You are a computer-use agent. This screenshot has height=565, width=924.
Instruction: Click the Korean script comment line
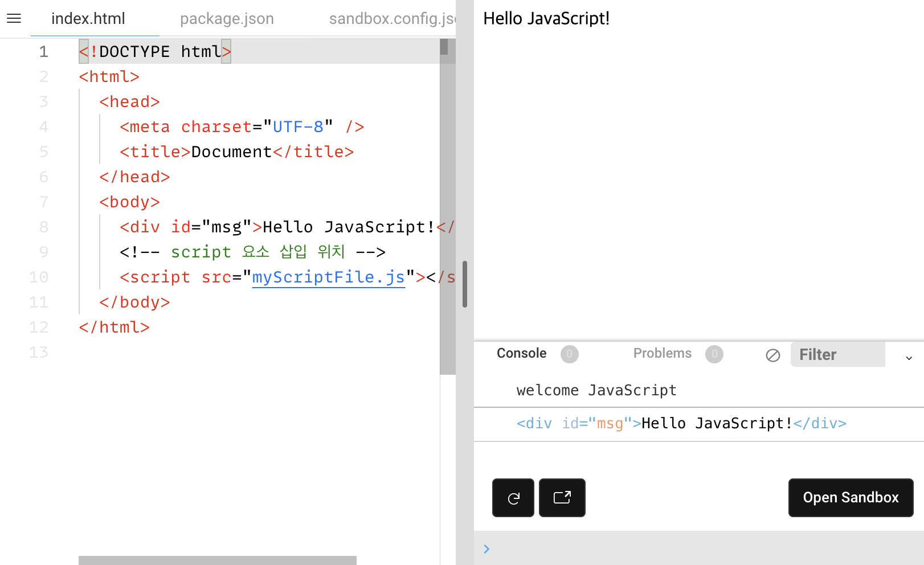tap(252, 252)
